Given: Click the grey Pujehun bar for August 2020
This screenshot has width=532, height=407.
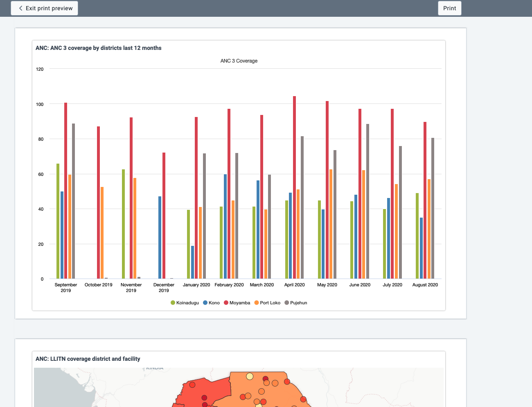Looking at the screenshot, I should click(433, 208).
